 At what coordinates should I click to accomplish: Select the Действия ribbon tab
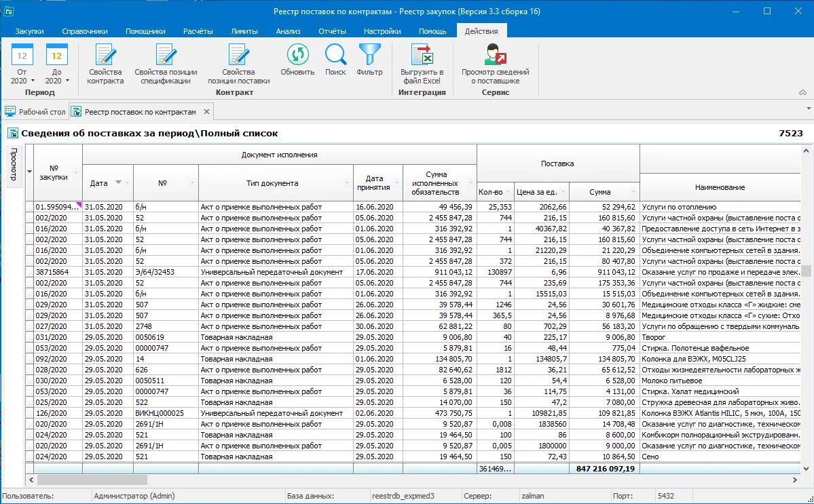click(x=481, y=31)
